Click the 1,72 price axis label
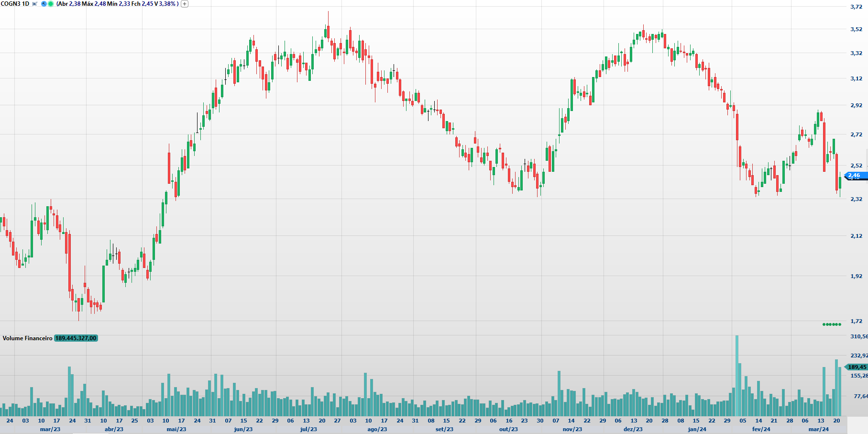 [x=856, y=321]
